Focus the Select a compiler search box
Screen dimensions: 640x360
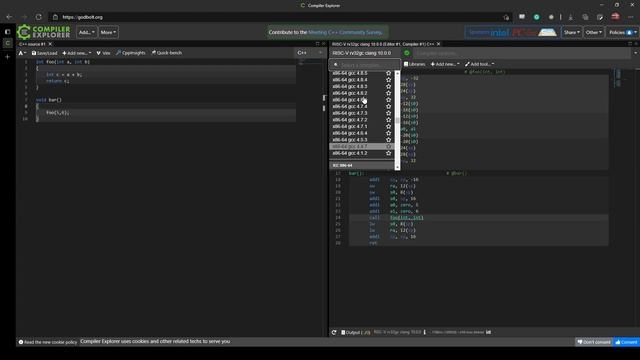tap(364, 65)
